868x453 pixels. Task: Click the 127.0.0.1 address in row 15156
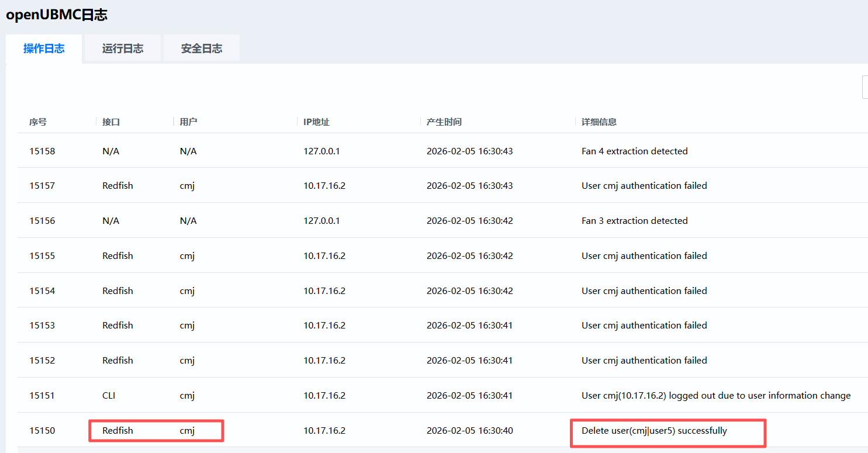[321, 221]
